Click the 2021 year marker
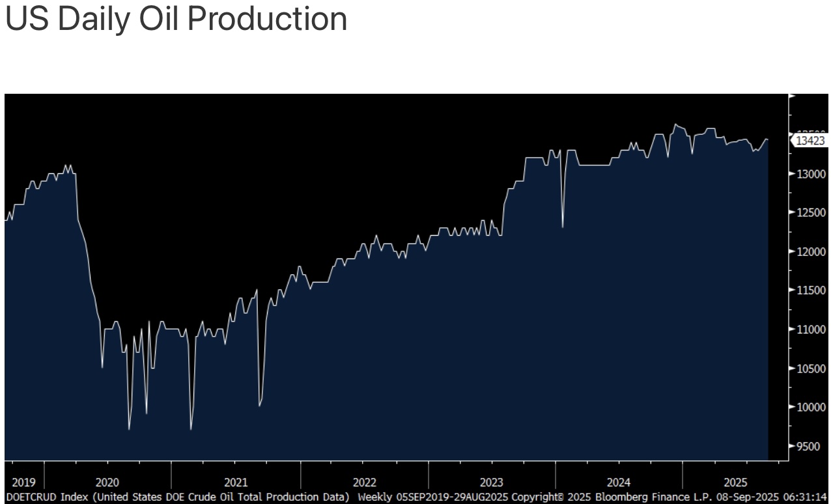 point(236,483)
